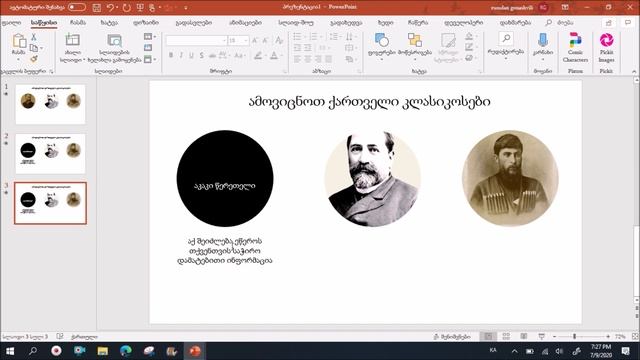
Task: Select the middle portrait of the bearded man
Action: point(373,178)
